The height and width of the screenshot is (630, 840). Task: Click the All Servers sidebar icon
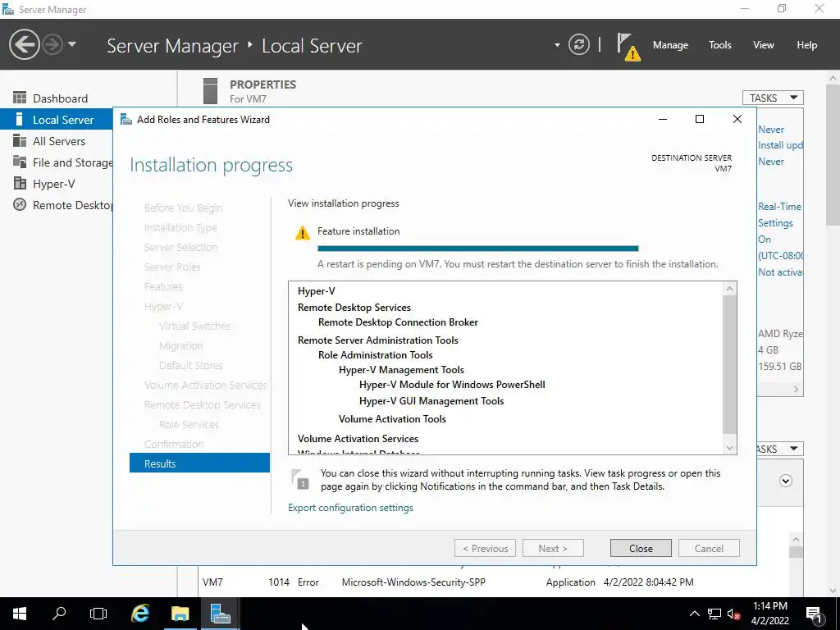pos(20,140)
